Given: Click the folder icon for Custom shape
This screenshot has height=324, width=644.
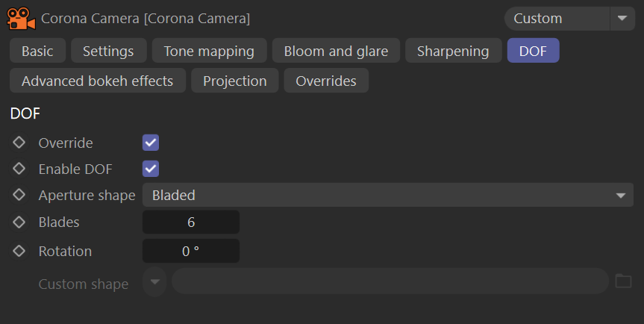Looking at the screenshot, I should click(x=623, y=281).
